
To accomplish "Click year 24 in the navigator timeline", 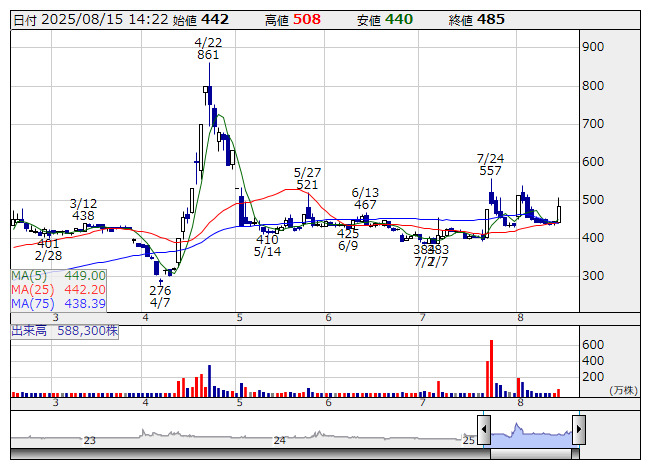I will [280, 440].
